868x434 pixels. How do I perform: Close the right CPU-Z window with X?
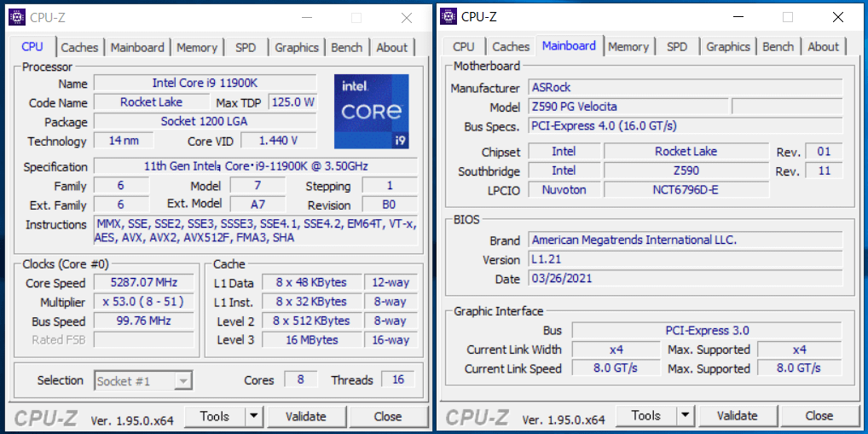click(x=838, y=17)
